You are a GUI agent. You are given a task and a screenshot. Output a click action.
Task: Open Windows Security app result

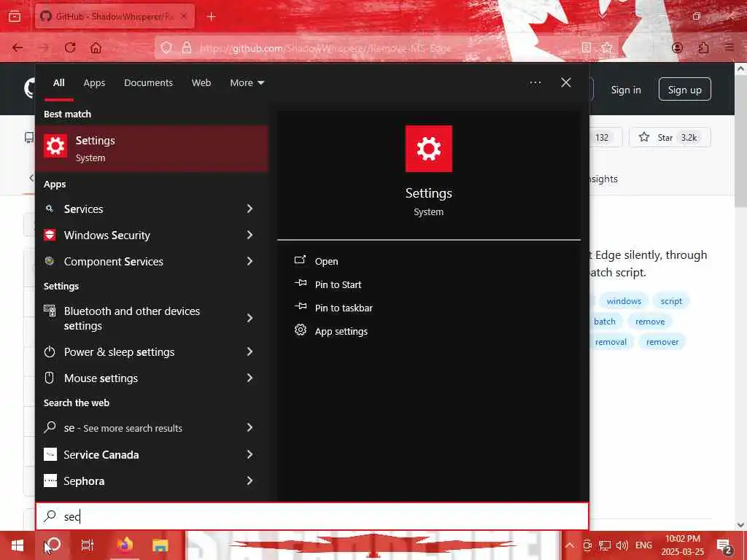tap(152, 236)
